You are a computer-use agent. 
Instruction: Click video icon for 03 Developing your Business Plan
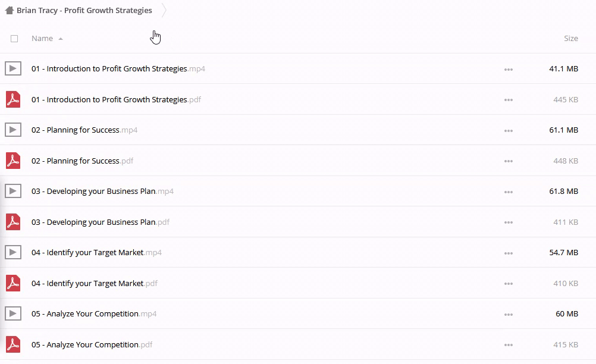pos(12,191)
